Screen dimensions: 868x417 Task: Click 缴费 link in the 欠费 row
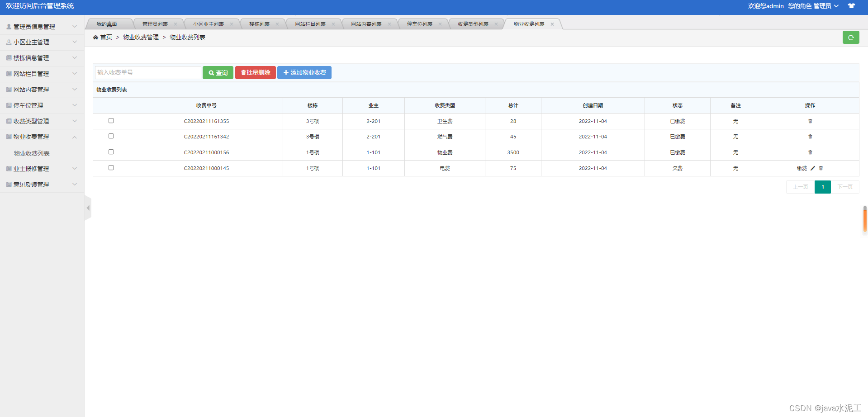click(x=802, y=168)
